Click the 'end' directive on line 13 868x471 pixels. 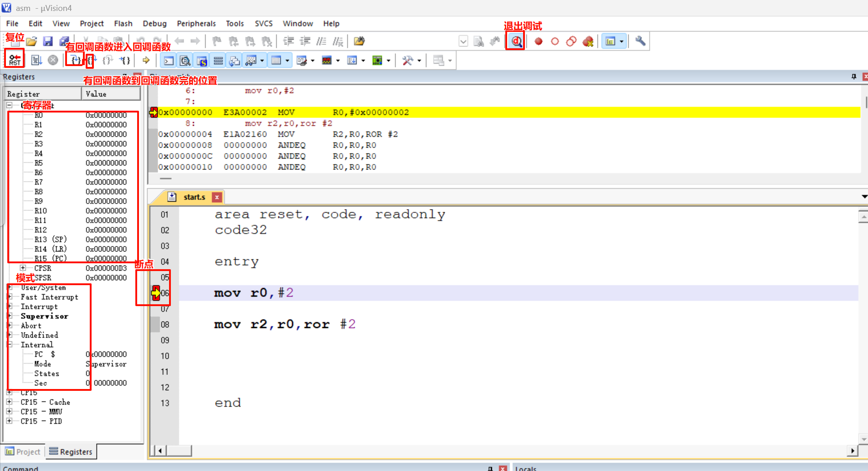tap(228, 403)
